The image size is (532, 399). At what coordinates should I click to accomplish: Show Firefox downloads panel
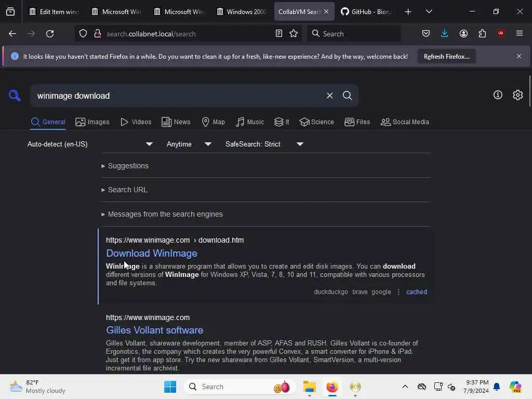(445, 33)
